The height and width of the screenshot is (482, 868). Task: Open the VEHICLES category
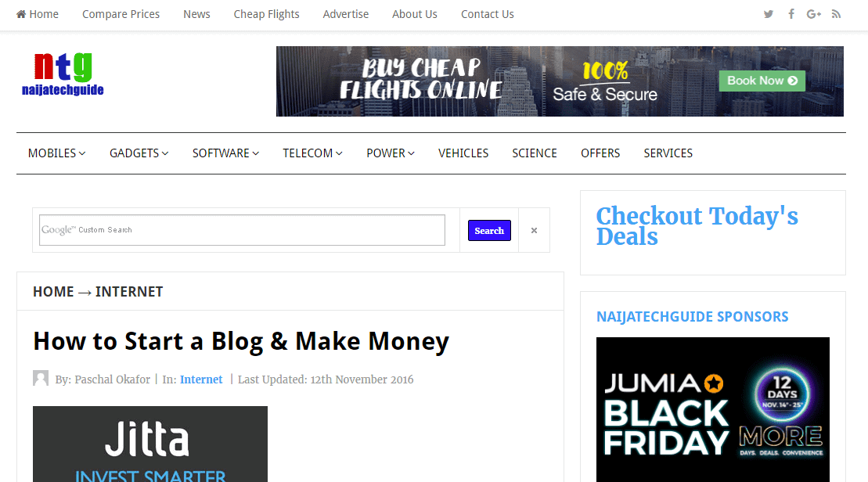point(463,153)
